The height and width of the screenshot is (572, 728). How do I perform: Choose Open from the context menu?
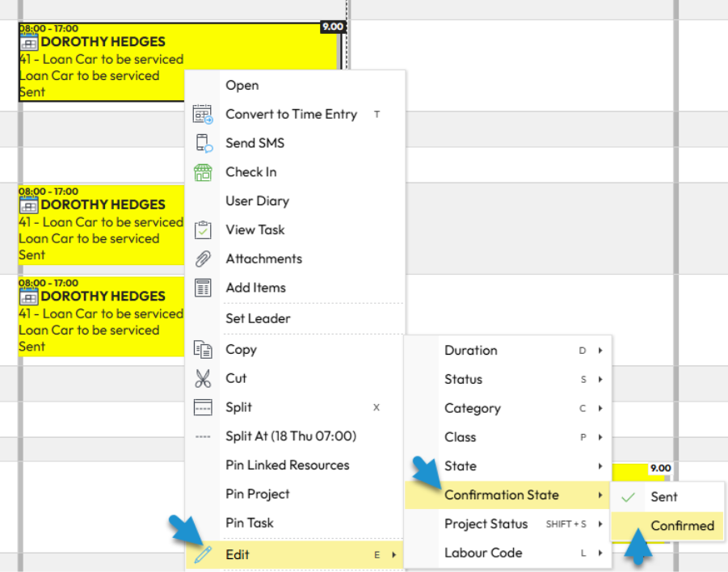pos(242,86)
